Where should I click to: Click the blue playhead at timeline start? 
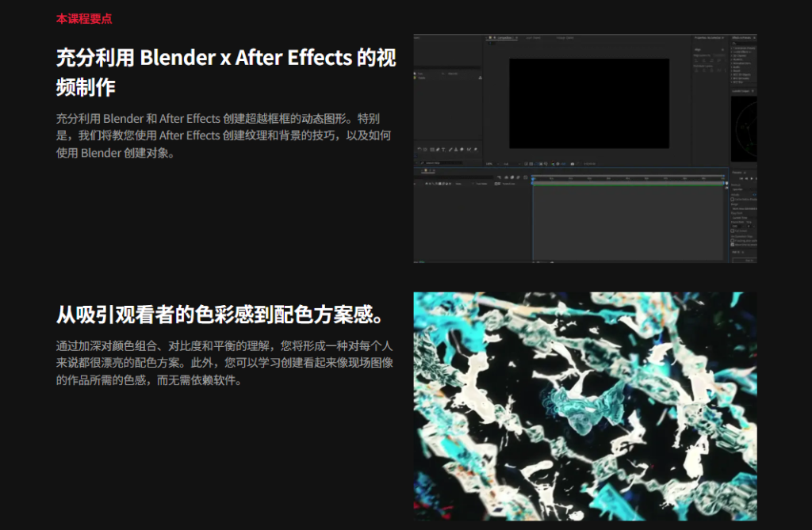coord(533,178)
